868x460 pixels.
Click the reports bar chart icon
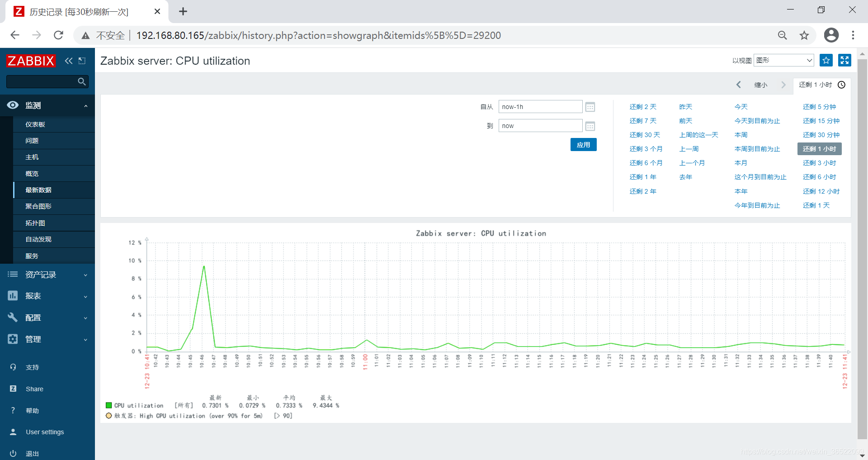tap(13, 295)
